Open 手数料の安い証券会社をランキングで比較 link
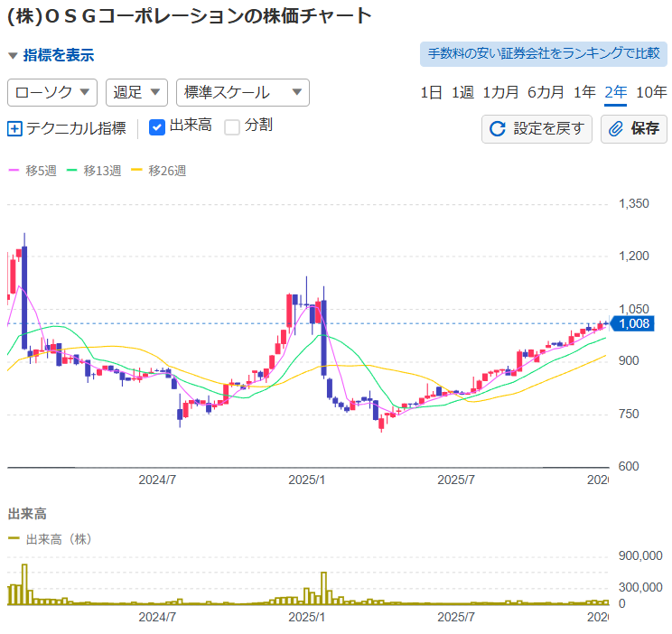The width and height of the screenshot is (672, 634). pyautogui.click(x=543, y=53)
